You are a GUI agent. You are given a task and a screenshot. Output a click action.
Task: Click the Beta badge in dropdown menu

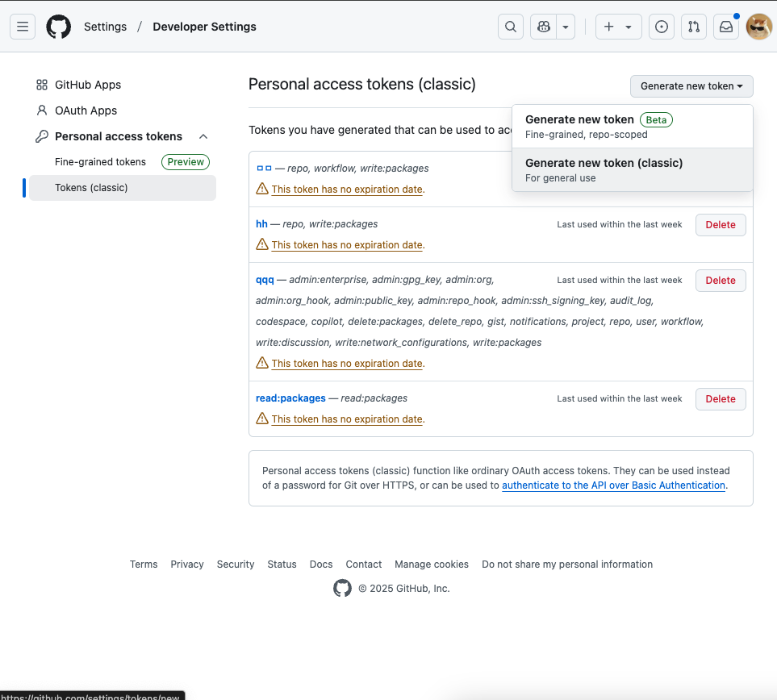656,120
